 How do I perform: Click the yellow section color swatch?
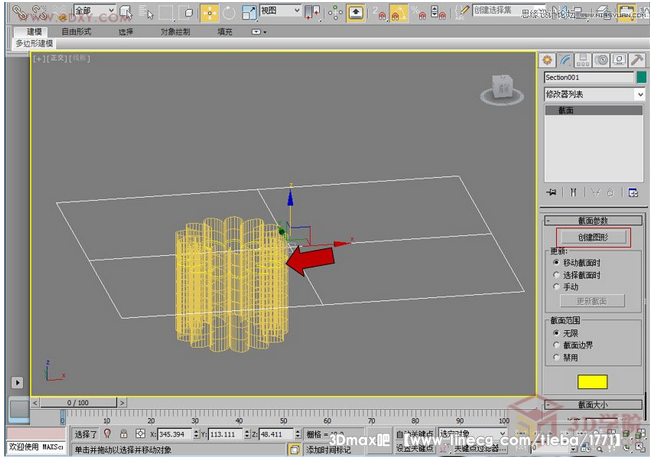tap(592, 382)
